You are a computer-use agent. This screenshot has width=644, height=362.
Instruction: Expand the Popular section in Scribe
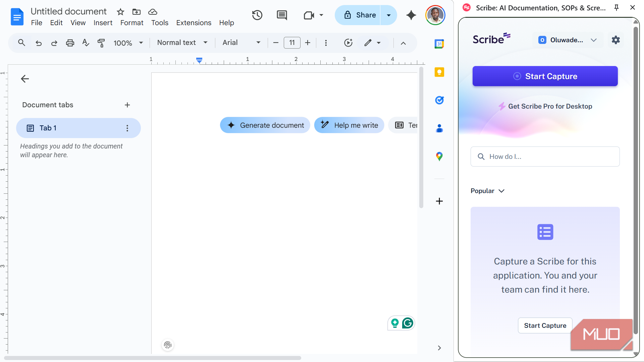click(x=487, y=191)
